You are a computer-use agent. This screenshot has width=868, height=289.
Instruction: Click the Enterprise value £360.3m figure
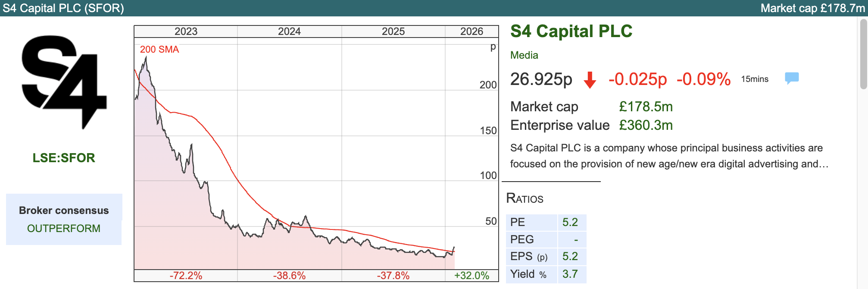click(646, 126)
